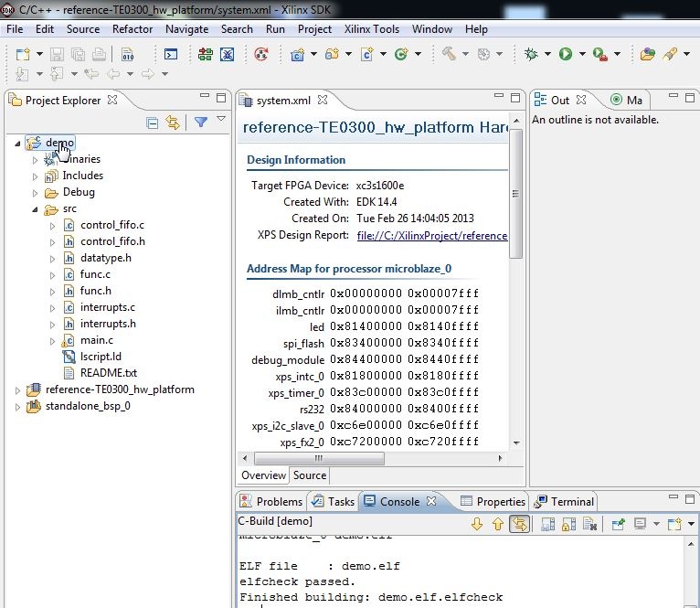Select main.c in the src folder
This screenshot has width=700, height=608.
pos(97,340)
